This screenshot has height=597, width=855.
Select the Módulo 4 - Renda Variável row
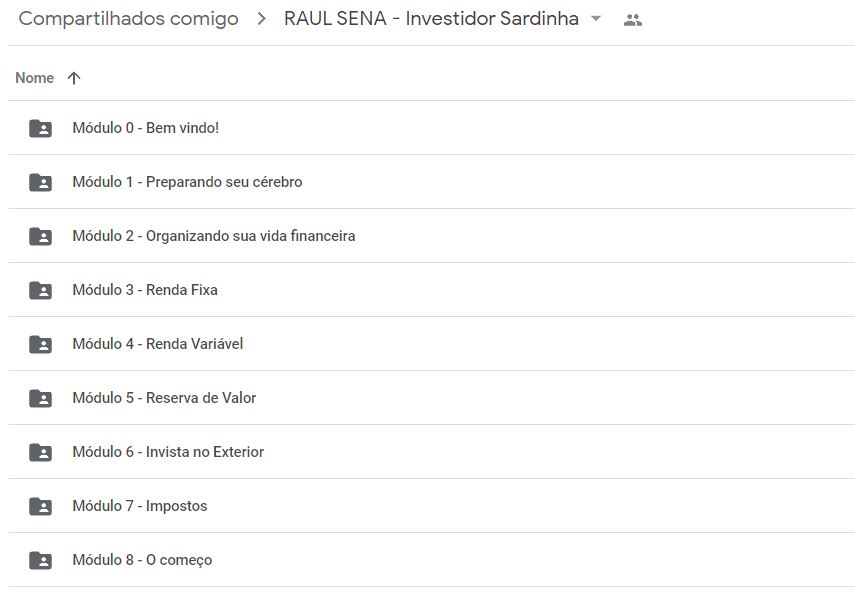[158, 344]
